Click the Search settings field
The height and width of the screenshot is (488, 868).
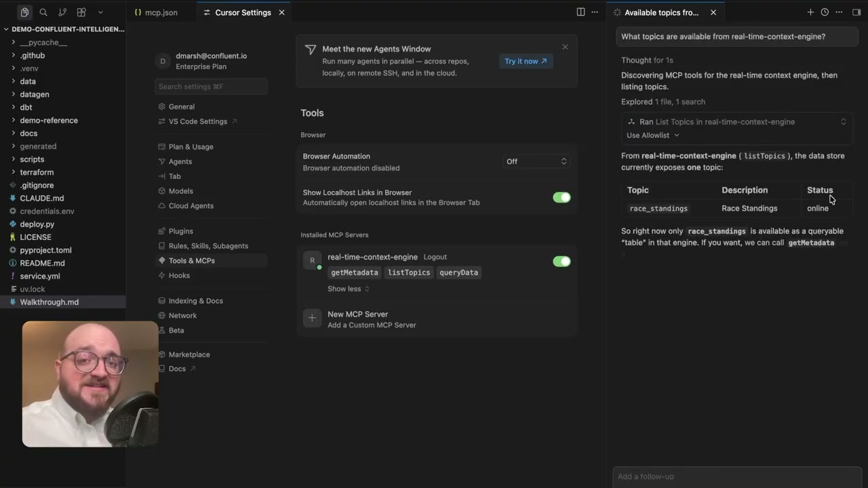211,87
